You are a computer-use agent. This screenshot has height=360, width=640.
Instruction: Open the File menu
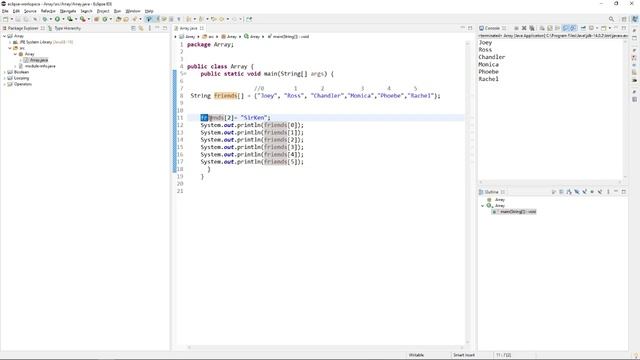click(x=5, y=11)
